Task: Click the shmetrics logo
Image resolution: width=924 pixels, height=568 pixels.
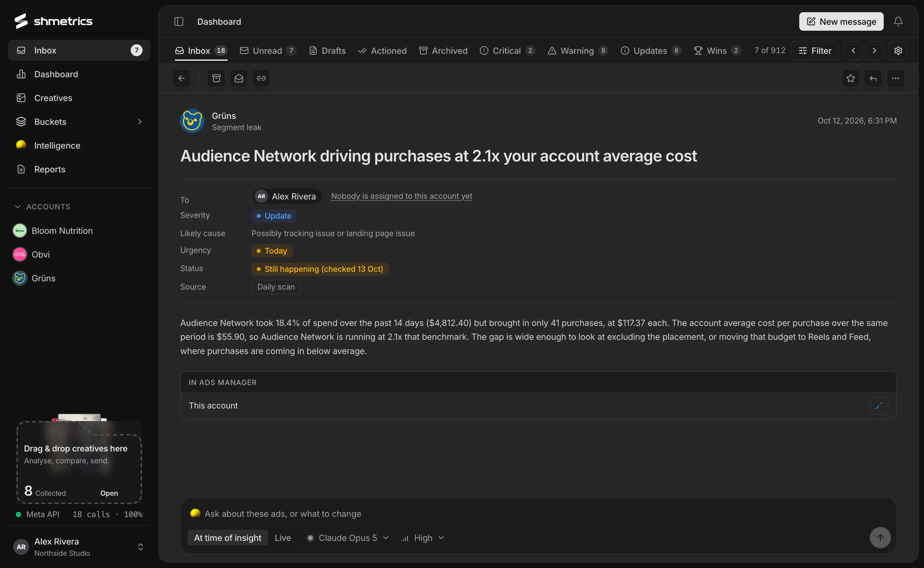Action: pos(53,21)
